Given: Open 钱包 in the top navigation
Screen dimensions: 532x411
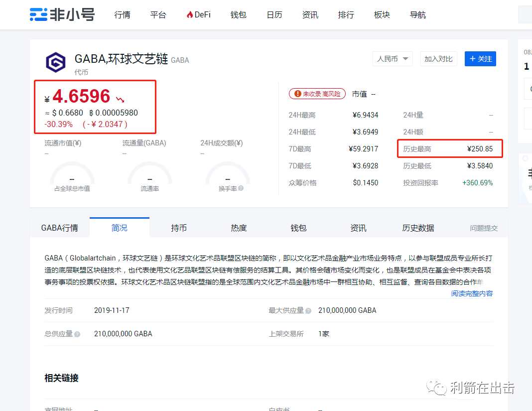Looking at the screenshot, I should tap(238, 14).
